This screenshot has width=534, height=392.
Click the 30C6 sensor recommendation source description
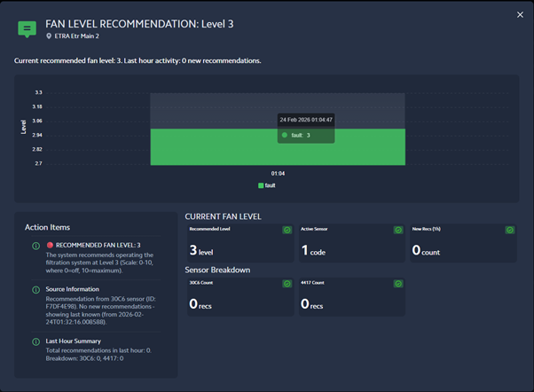101,310
